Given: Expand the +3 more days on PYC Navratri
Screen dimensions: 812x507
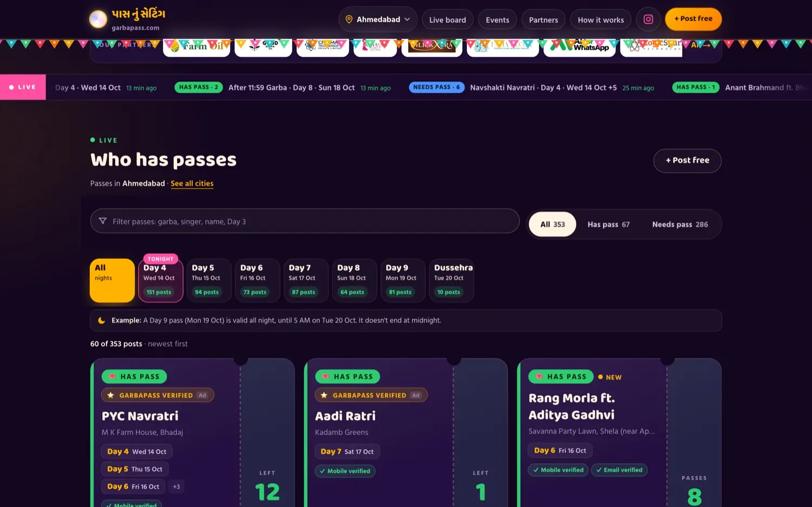Looking at the screenshot, I should (x=176, y=486).
